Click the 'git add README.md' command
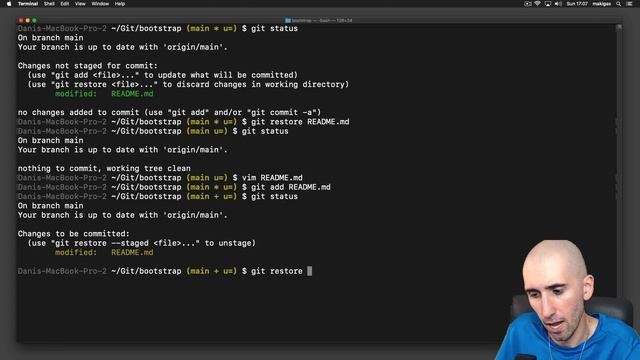 (291, 187)
